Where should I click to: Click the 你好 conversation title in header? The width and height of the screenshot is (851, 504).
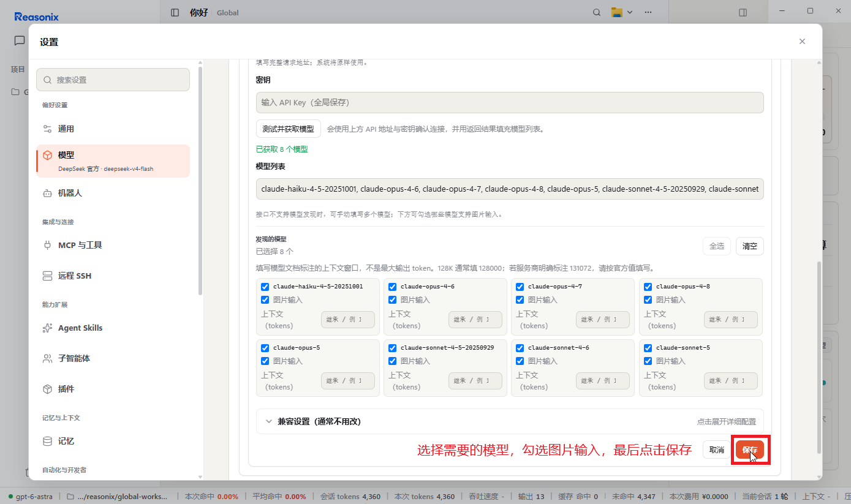[199, 12]
